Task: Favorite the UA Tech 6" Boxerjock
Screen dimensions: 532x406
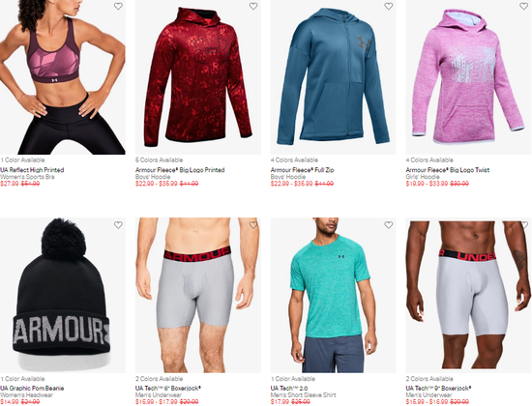Action: point(253,225)
